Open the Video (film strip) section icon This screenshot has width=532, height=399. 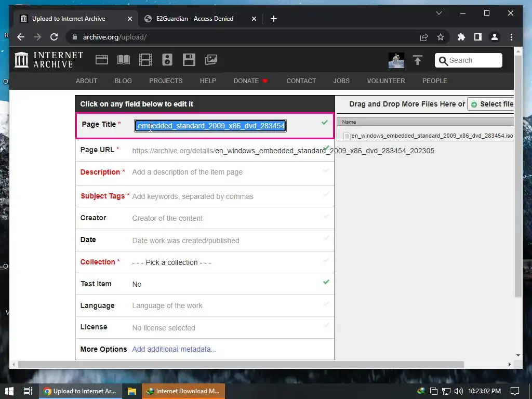145,60
